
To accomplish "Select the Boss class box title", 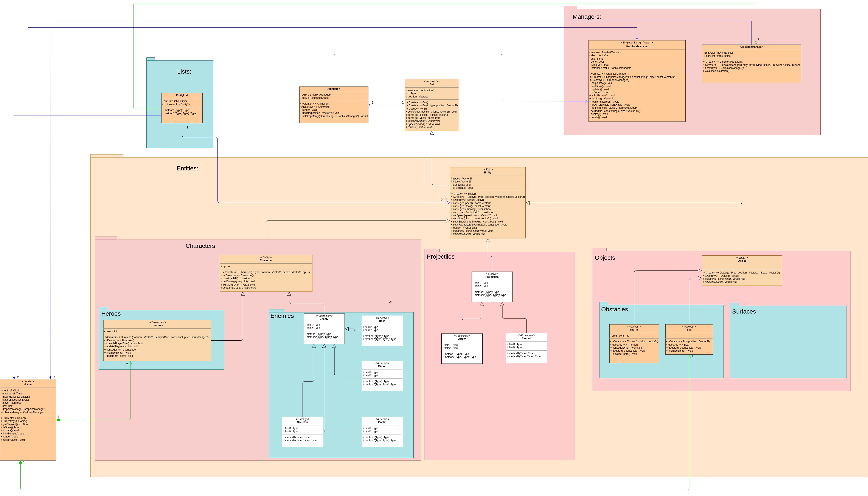I will (382, 321).
